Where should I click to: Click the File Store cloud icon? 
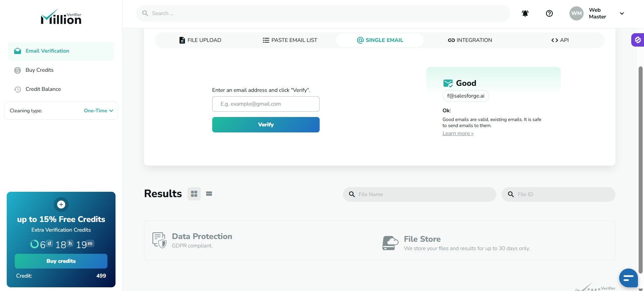coord(390,243)
